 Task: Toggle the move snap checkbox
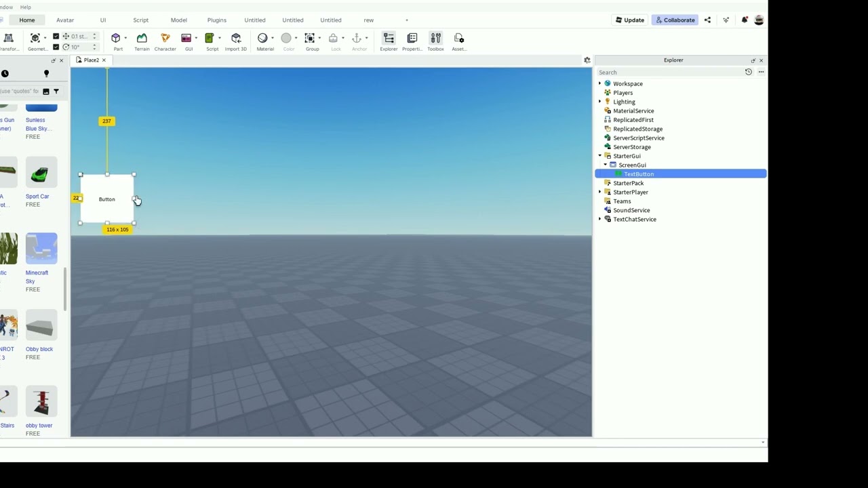(56, 36)
